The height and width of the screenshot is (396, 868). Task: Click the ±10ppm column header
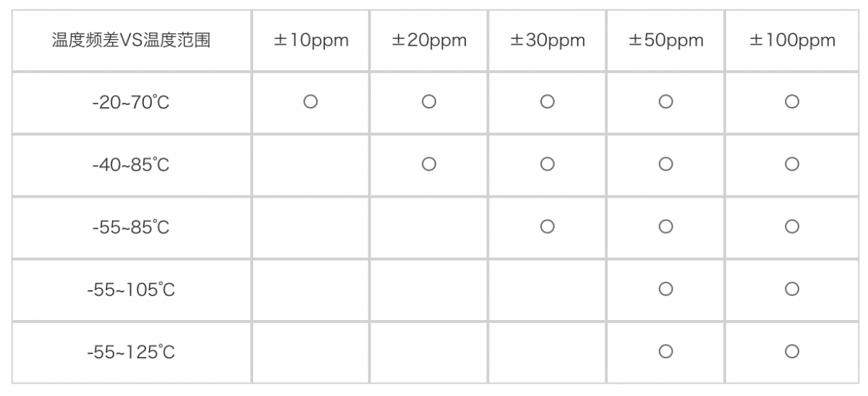pos(310,41)
